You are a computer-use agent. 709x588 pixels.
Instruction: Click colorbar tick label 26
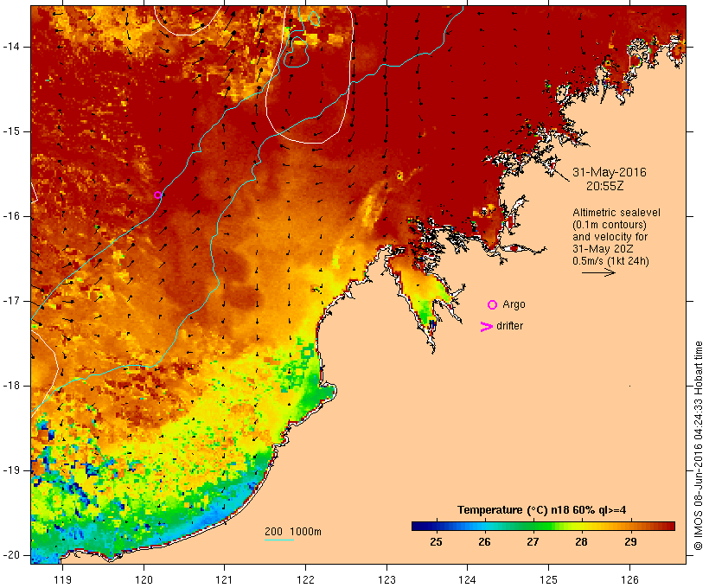pyautogui.click(x=484, y=541)
